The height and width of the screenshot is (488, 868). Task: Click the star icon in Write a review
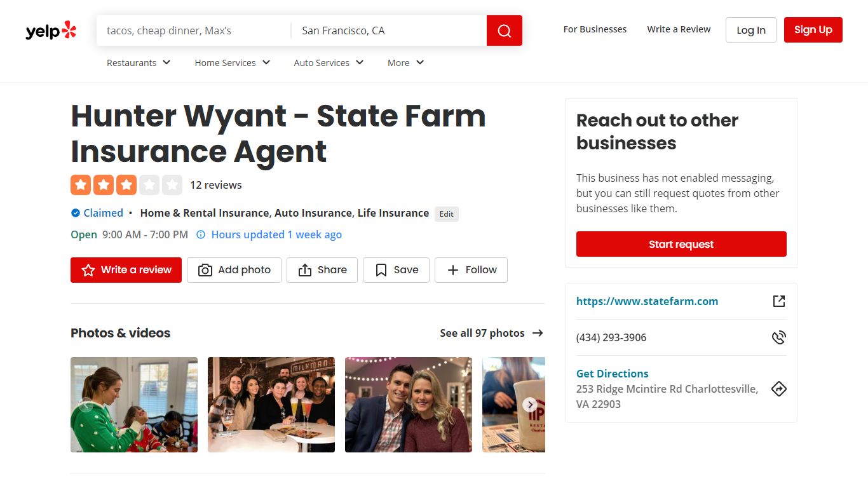(88, 270)
